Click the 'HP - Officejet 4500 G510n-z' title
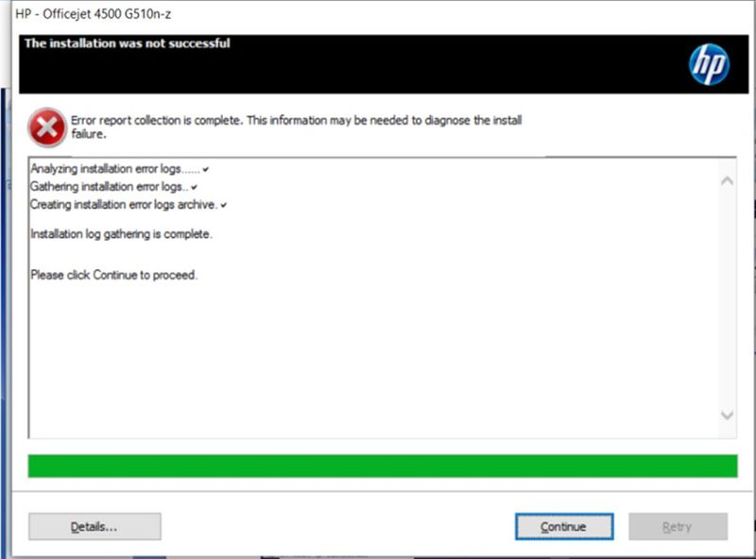Viewport: 756px width, 559px height. [x=93, y=14]
